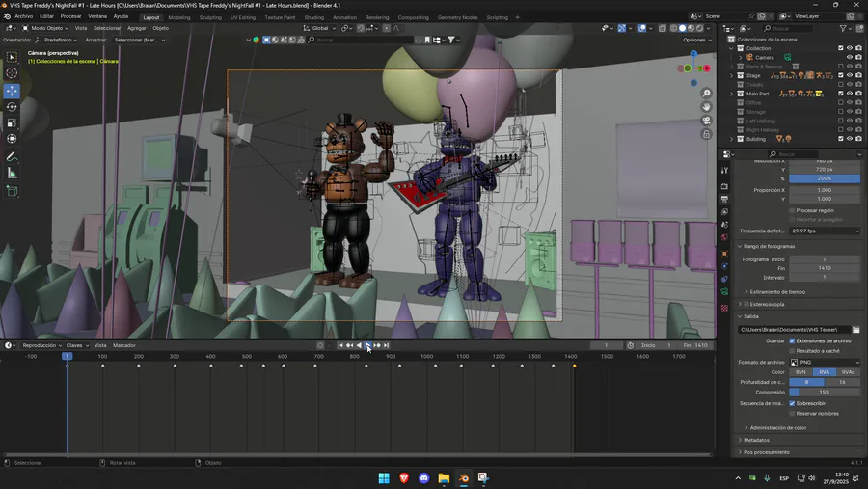
Task: Open the Output properties tab
Action: coord(724,200)
